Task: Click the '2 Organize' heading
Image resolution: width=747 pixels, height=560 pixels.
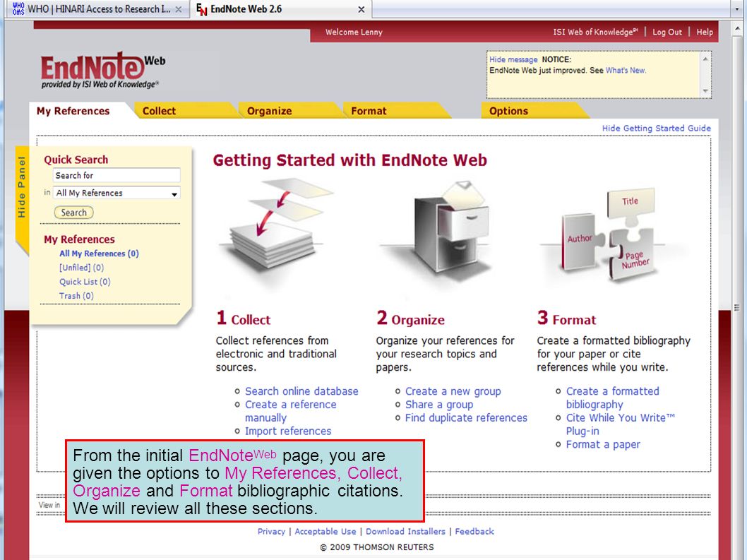Action: (x=411, y=318)
